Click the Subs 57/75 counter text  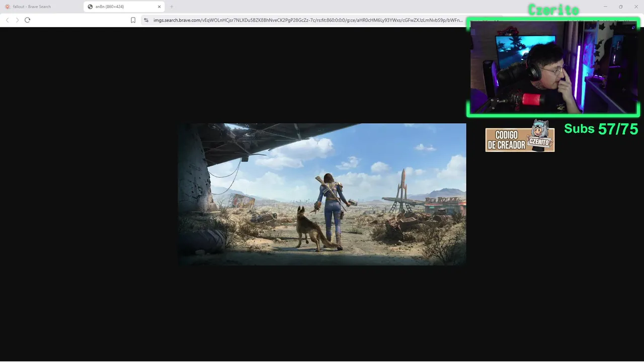coord(601,129)
